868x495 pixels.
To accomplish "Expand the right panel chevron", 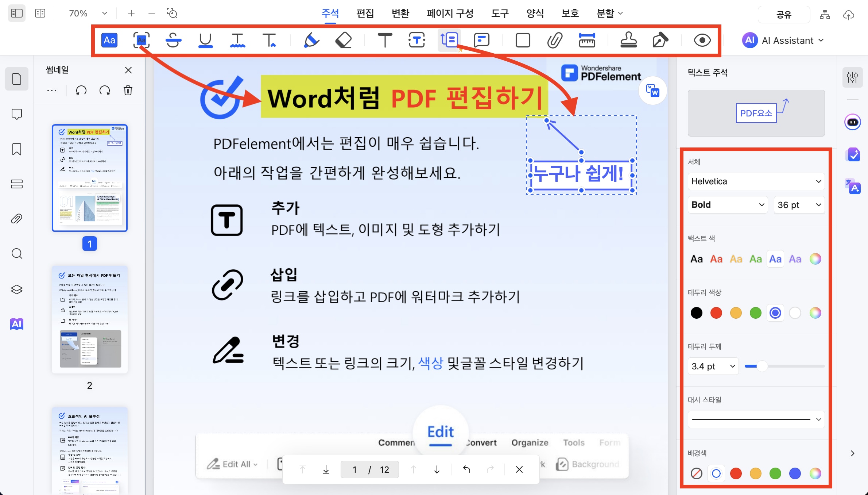I will [852, 453].
